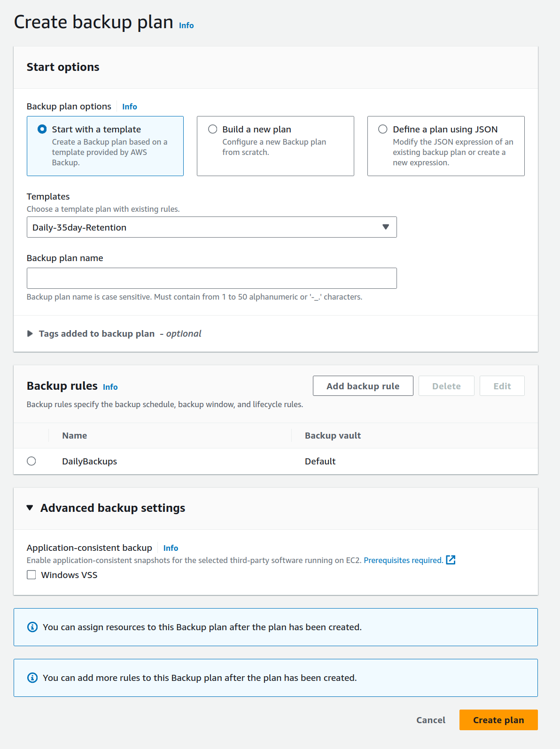The width and height of the screenshot is (560, 749).
Task: Open the Templates dropdown
Action: [211, 227]
